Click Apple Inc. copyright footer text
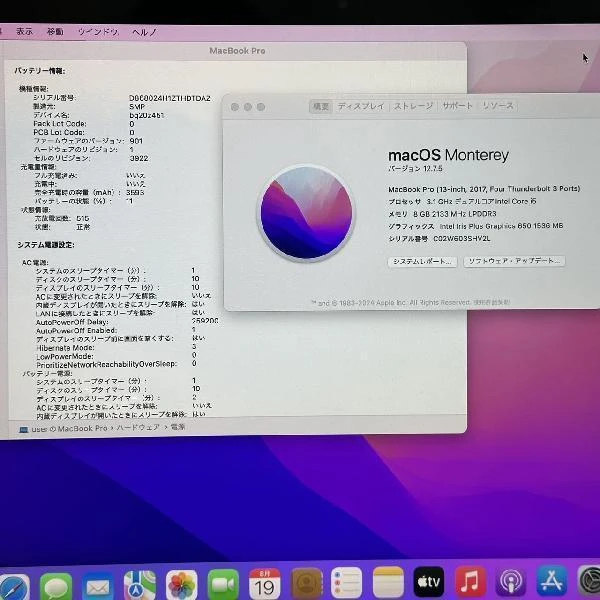Image resolution: width=600 pixels, height=600 pixels. pos(410,303)
